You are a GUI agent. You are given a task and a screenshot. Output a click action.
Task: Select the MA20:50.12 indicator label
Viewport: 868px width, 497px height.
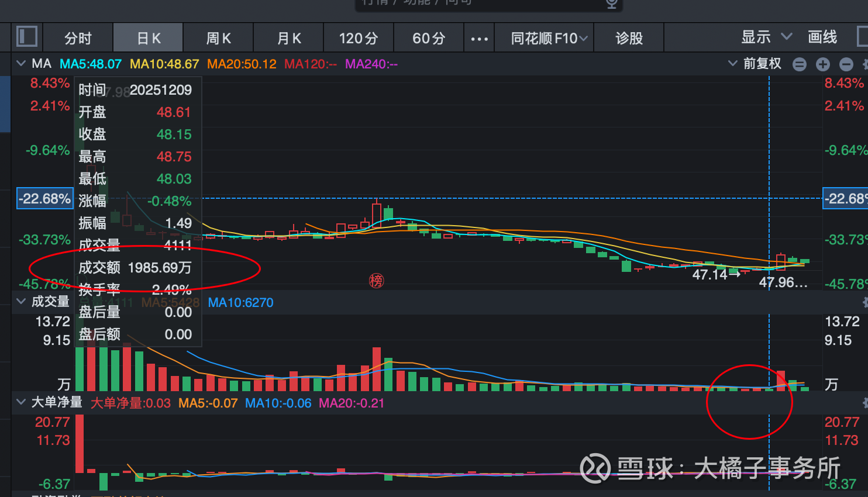[x=242, y=64]
